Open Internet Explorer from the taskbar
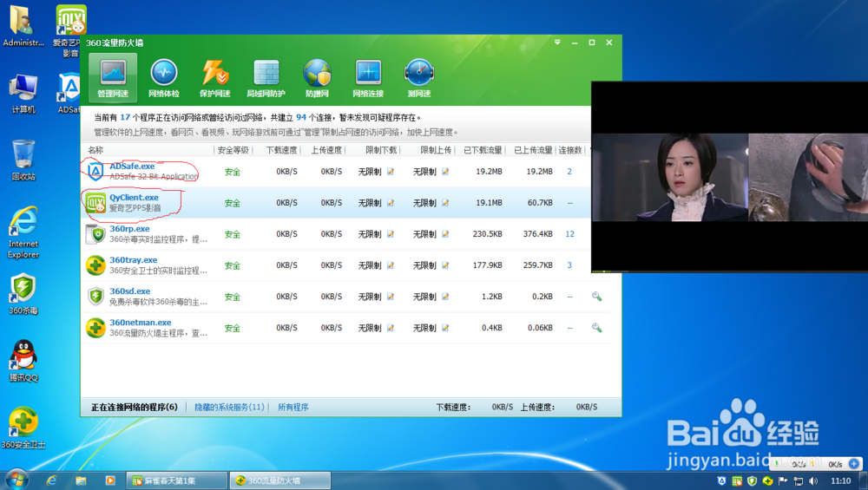This screenshot has height=490, width=868. pos(51,480)
